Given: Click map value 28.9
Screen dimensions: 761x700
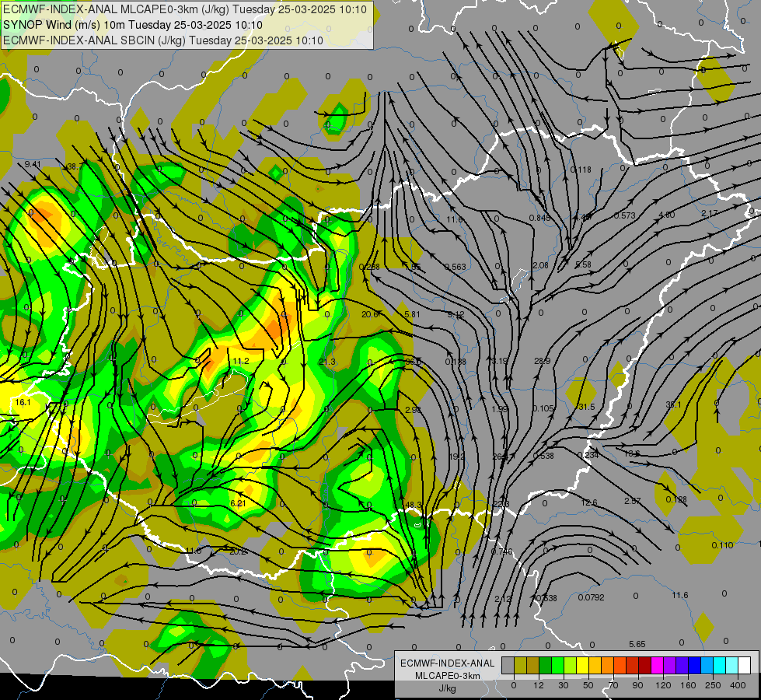Looking at the screenshot, I should pos(542,361).
